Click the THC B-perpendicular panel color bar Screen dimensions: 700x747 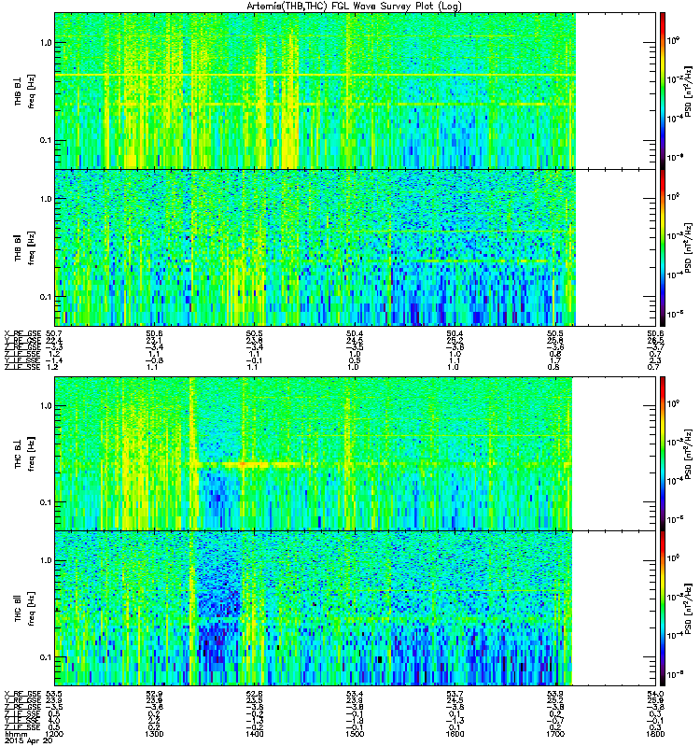pyautogui.click(x=663, y=454)
